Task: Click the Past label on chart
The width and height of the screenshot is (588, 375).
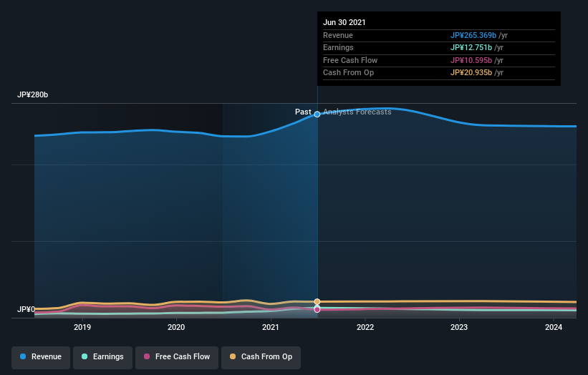Action: [303, 112]
